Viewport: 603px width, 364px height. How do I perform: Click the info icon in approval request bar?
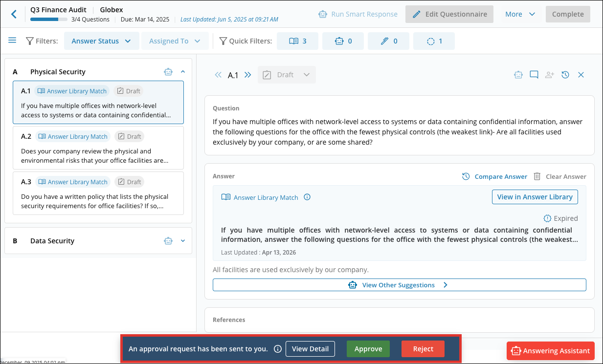click(277, 349)
